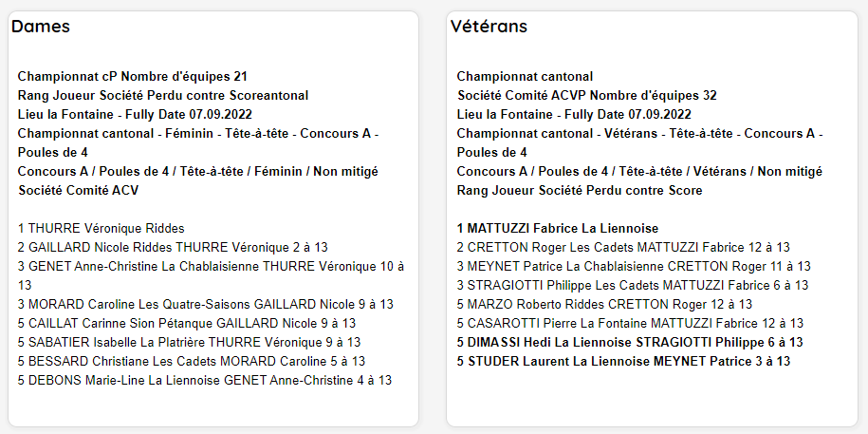
Task: Click the Vétérans card heading
Action: coord(489,26)
